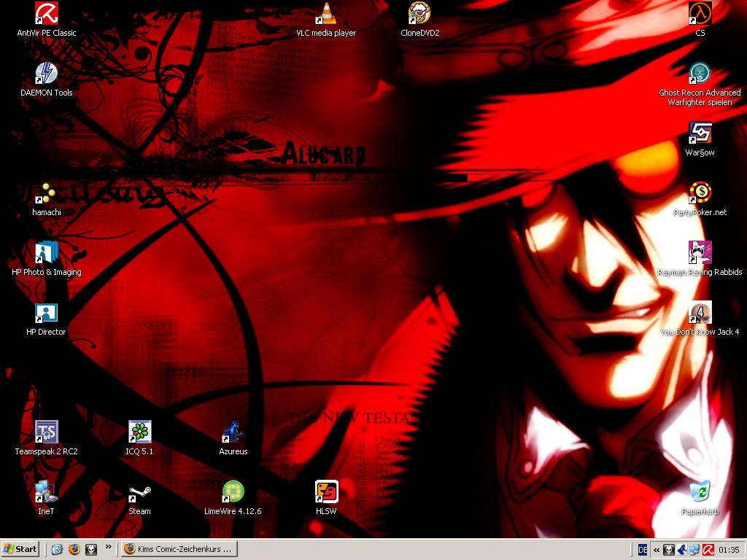747x560 pixels.
Task: Select the Azureus frog icon
Action: pyautogui.click(x=233, y=432)
